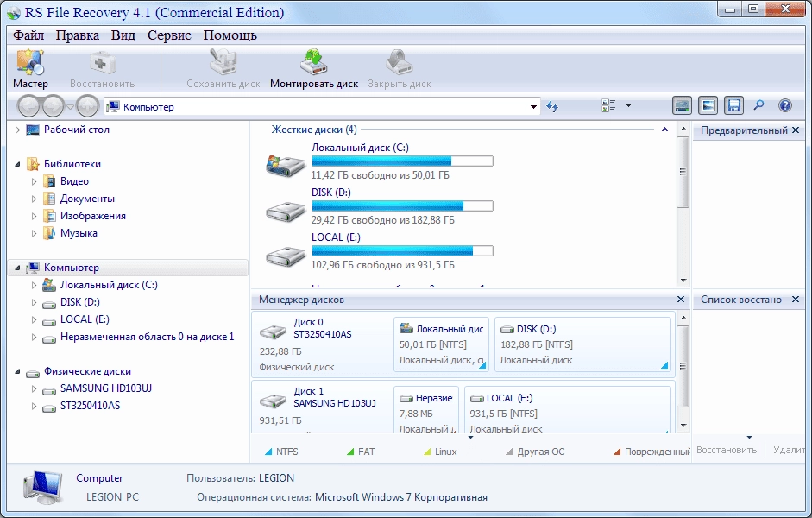The width and height of the screenshot is (812, 518).
Task: Select the 7,88 МБ unallocated partition
Action: tap(425, 409)
